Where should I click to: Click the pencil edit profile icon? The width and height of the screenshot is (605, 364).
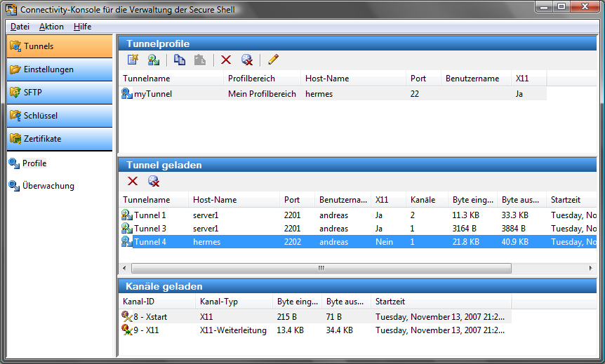tap(273, 60)
